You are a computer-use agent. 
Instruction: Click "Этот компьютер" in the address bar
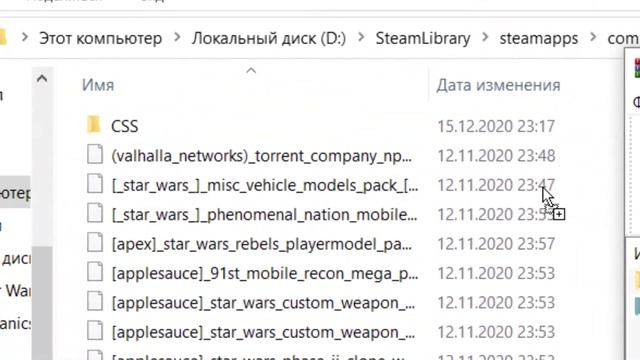click(x=100, y=38)
